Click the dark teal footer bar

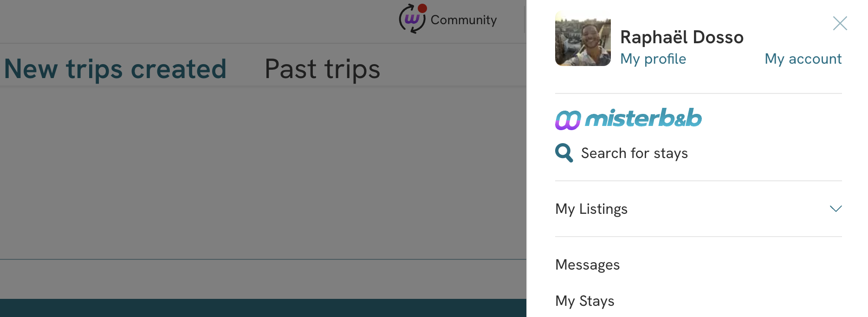point(260,308)
